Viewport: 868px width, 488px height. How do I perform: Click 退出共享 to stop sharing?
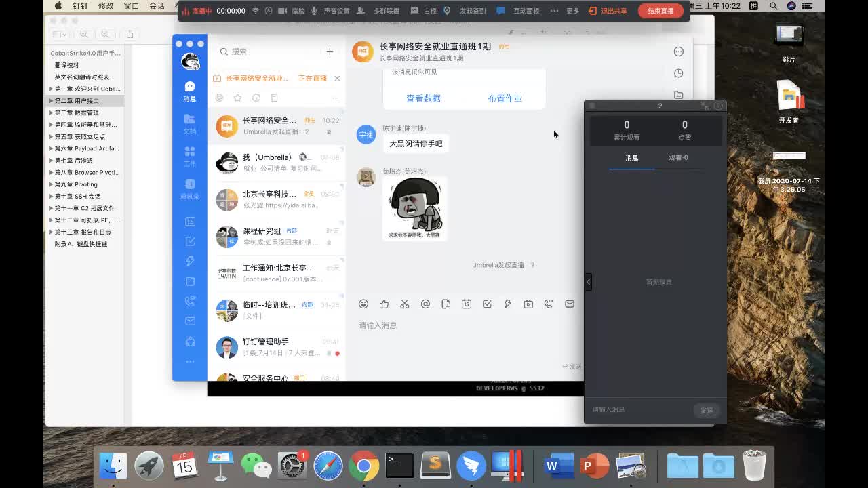[x=608, y=11]
